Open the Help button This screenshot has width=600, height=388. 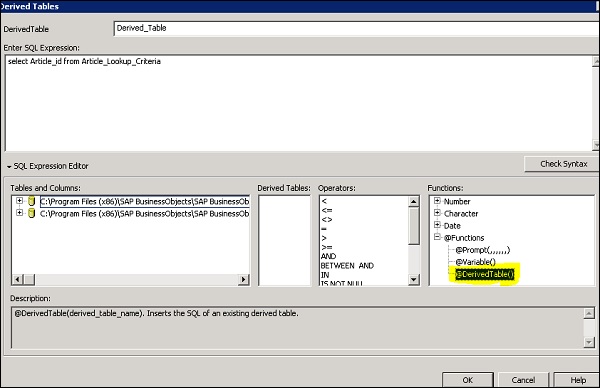(577, 380)
